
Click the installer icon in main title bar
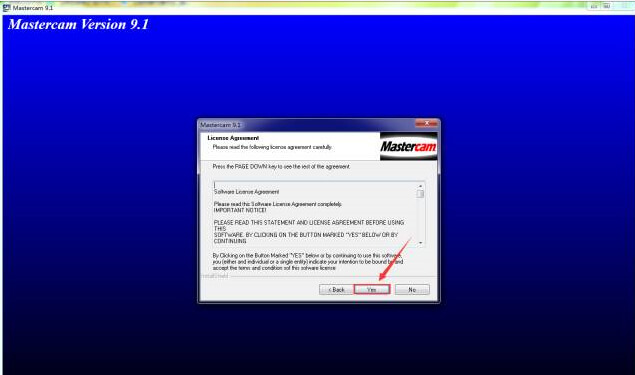point(6,7)
